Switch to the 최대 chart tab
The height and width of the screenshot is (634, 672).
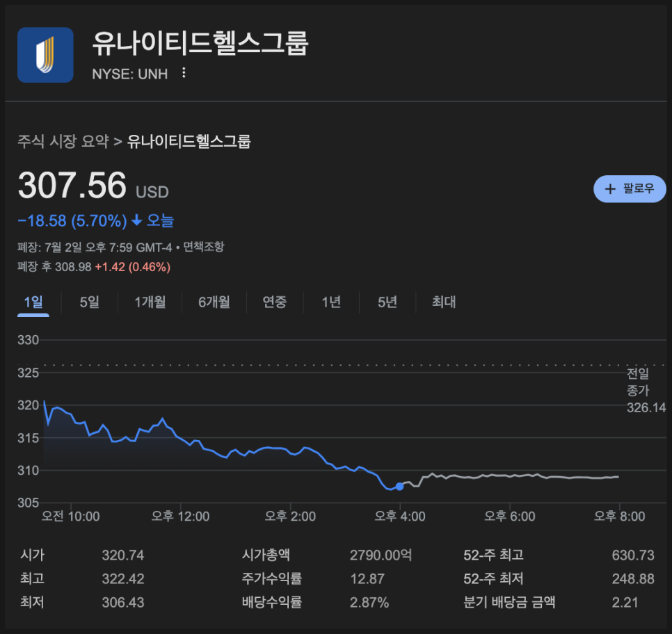click(444, 302)
